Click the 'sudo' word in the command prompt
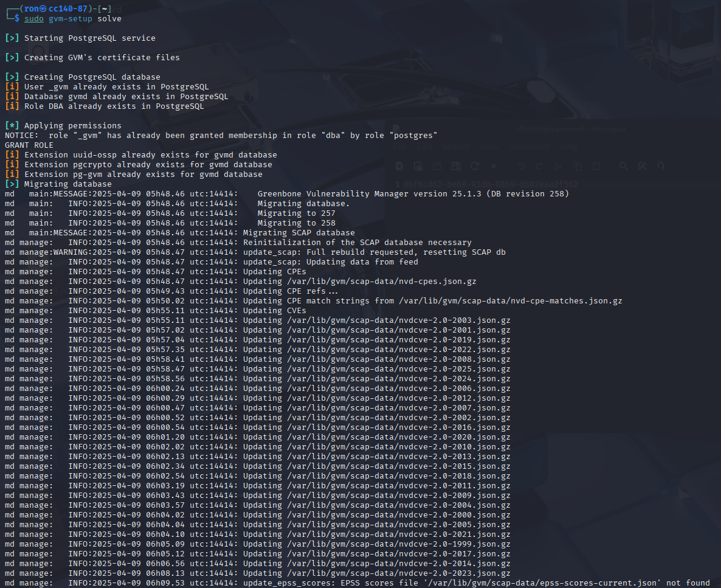This screenshot has height=588, width=721. pyautogui.click(x=34, y=19)
